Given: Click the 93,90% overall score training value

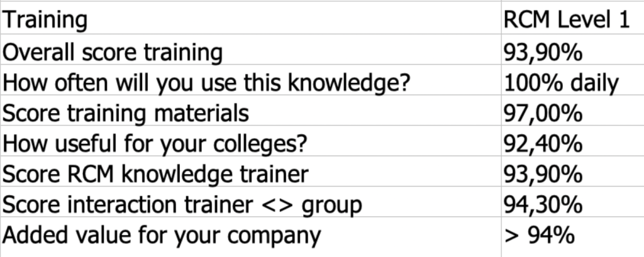Looking at the screenshot, I should 543,52.
